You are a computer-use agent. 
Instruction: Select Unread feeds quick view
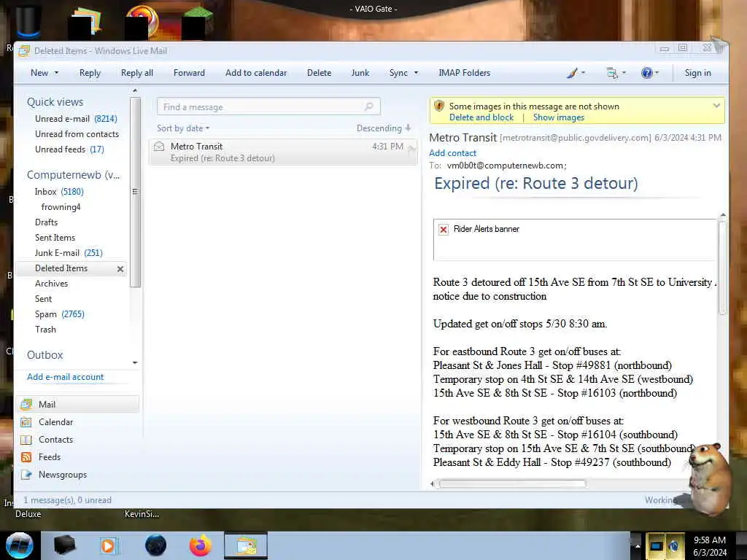pyautogui.click(x=69, y=149)
